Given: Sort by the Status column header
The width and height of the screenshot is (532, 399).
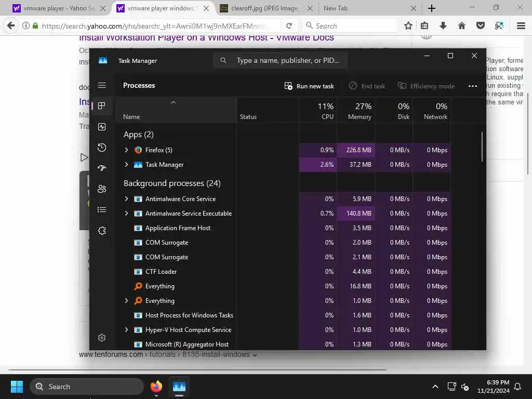Looking at the screenshot, I should pos(268,111).
